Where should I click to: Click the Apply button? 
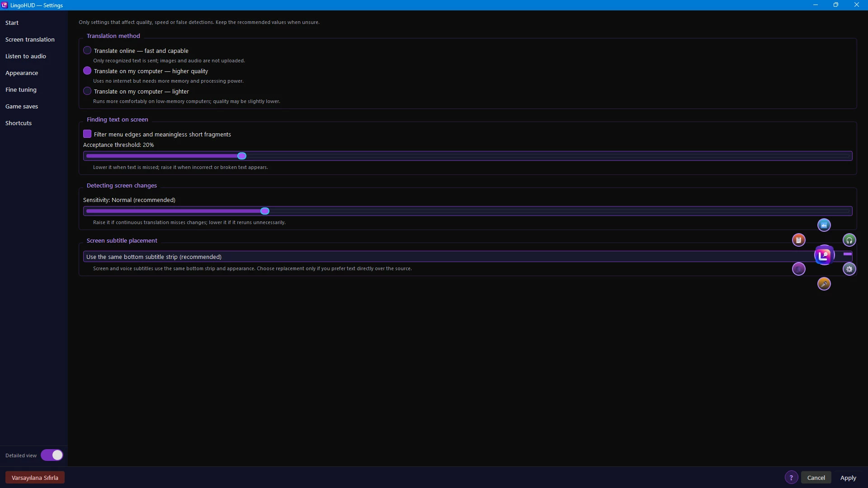point(848,478)
